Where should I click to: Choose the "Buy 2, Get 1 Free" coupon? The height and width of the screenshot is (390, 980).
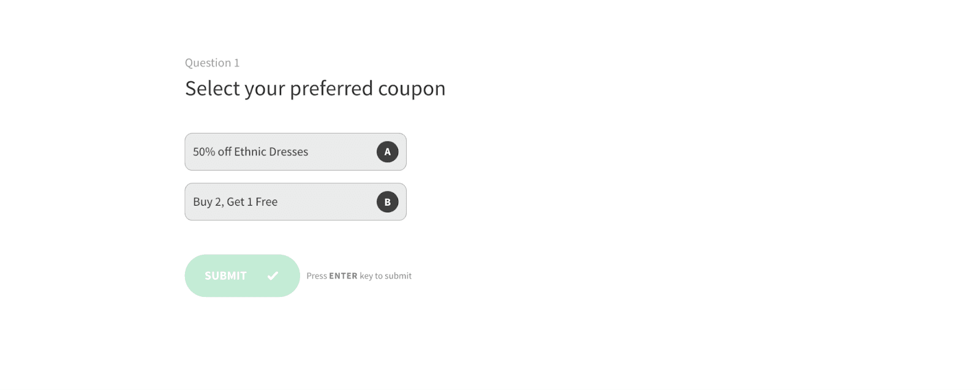point(295,202)
